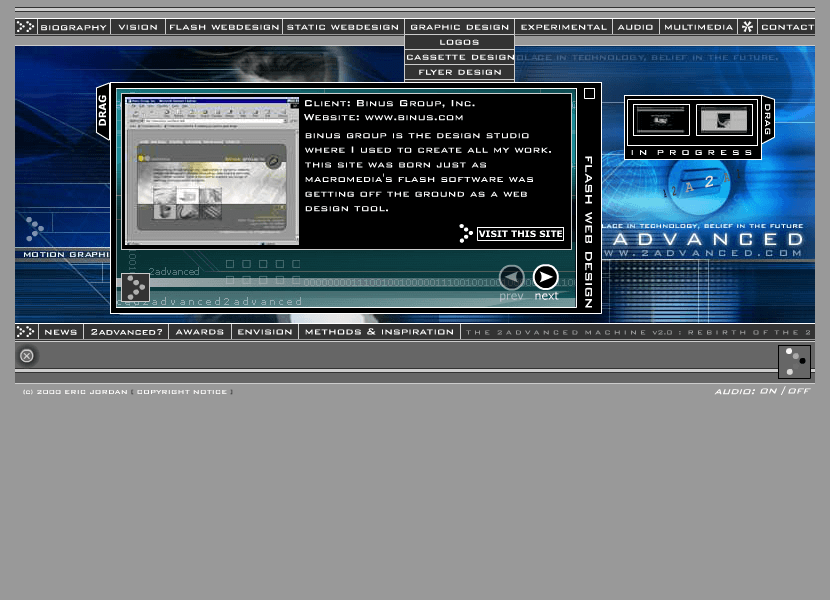This screenshot has height=600, width=830.
Task: Click the www.2advanced.com text
Action: [703, 253]
